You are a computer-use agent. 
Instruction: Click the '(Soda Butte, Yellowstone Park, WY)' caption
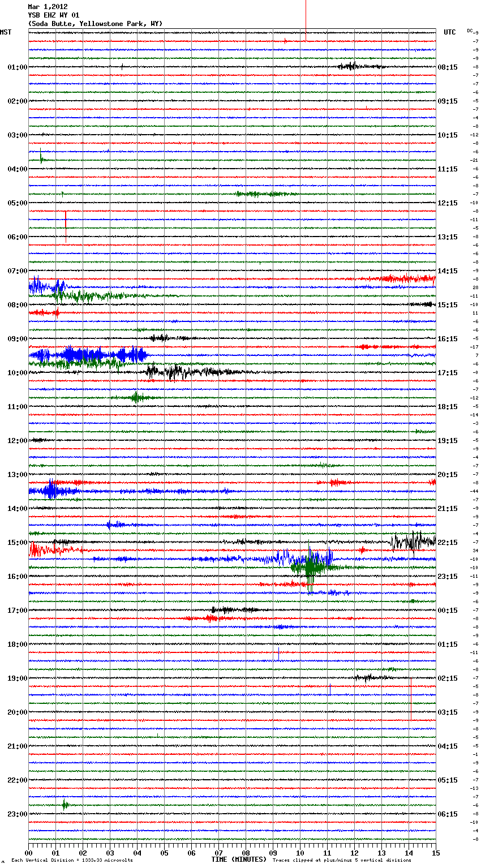[95, 24]
